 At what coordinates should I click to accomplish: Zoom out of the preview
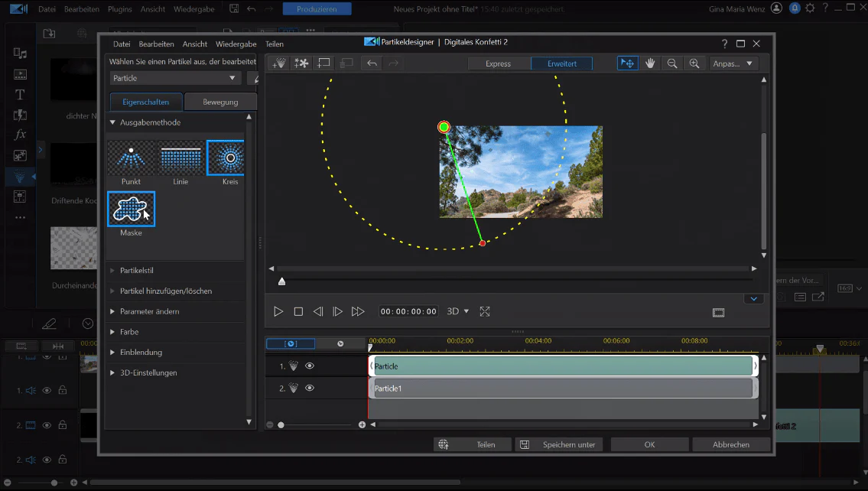point(672,63)
